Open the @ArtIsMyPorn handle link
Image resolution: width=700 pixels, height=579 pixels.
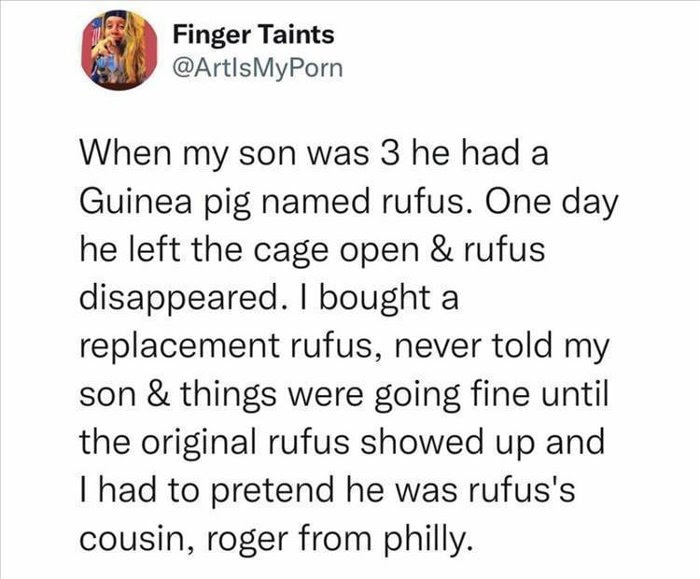258,68
